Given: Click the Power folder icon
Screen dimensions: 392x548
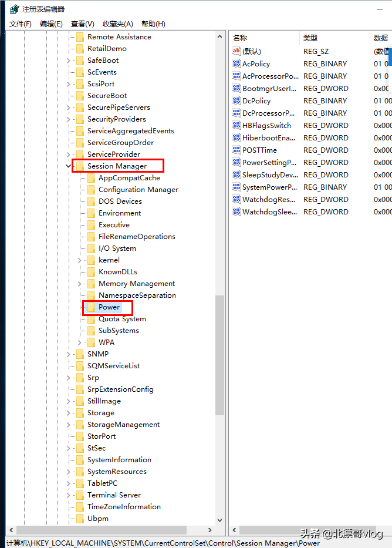Looking at the screenshot, I should pos(91,307).
